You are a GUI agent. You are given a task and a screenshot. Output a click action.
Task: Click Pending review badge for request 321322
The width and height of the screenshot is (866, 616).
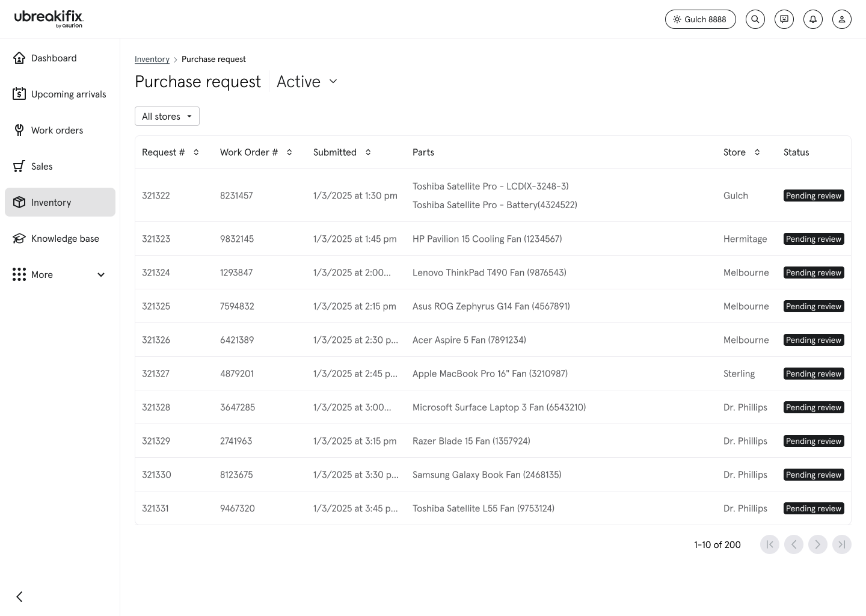point(814,196)
